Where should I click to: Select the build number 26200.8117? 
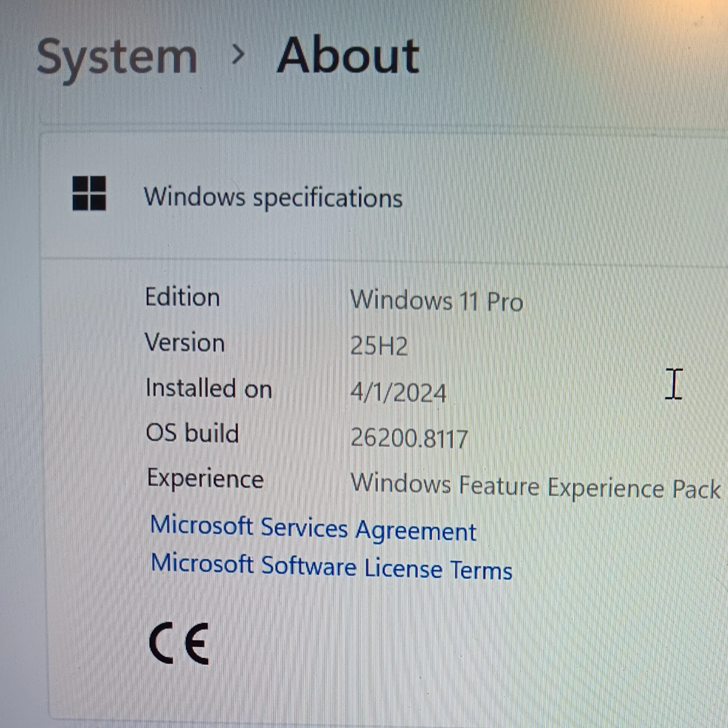pos(409,438)
